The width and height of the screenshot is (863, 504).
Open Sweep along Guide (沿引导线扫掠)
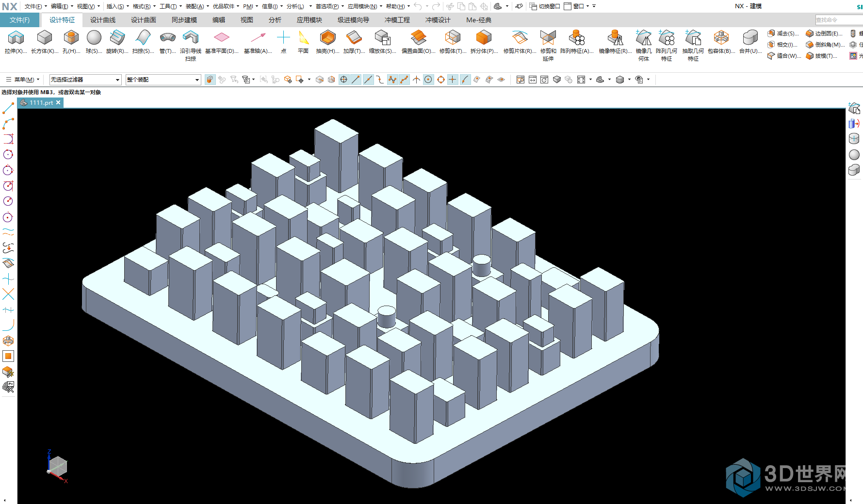click(x=191, y=45)
